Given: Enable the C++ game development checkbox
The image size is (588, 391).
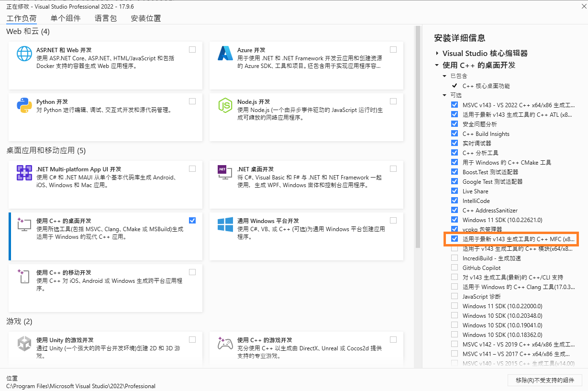Looking at the screenshot, I should 393,339.
